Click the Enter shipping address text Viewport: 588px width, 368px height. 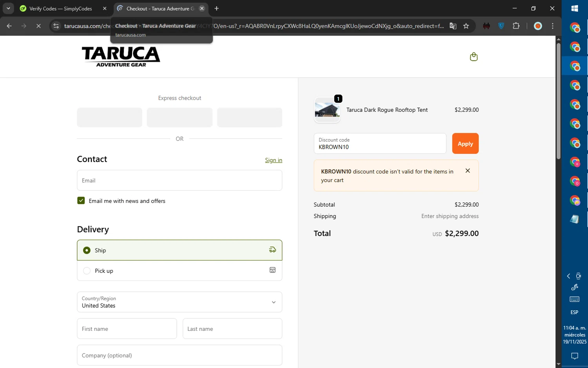(x=450, y=216)
